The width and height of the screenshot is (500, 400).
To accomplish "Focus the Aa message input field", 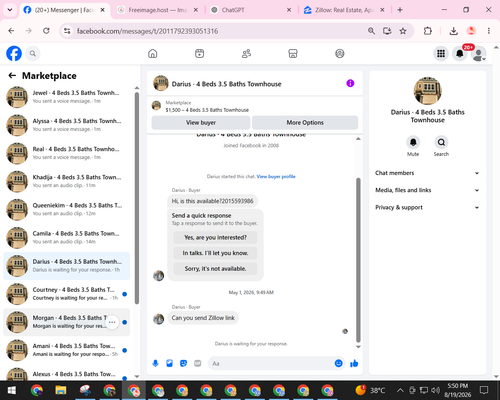I will click(x=270, y=363).
